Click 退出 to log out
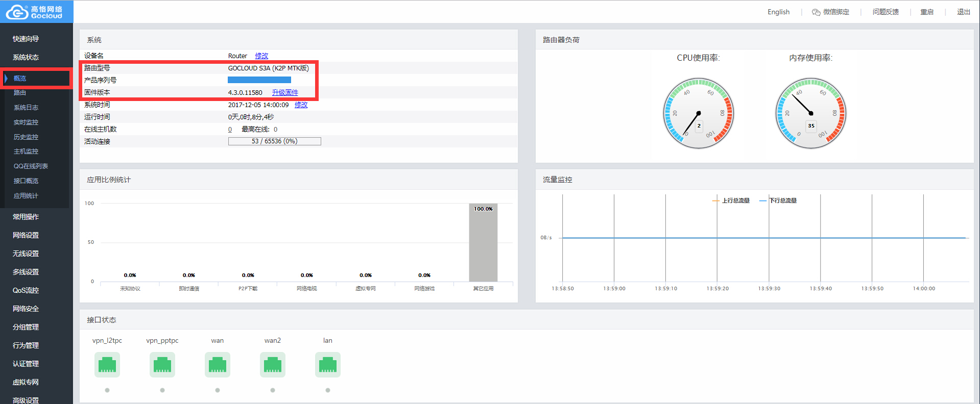This screenshot has width=980, height=404. coord(964,12)
